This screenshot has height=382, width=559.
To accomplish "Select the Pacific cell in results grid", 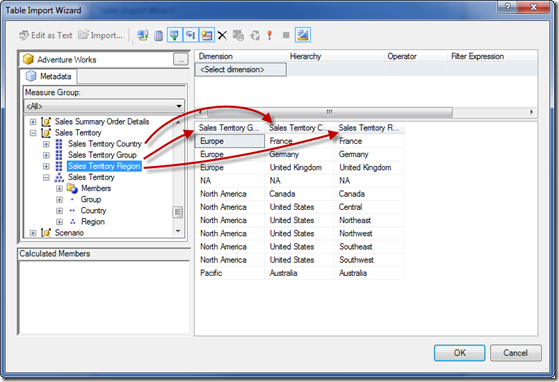I will (230, 273).
